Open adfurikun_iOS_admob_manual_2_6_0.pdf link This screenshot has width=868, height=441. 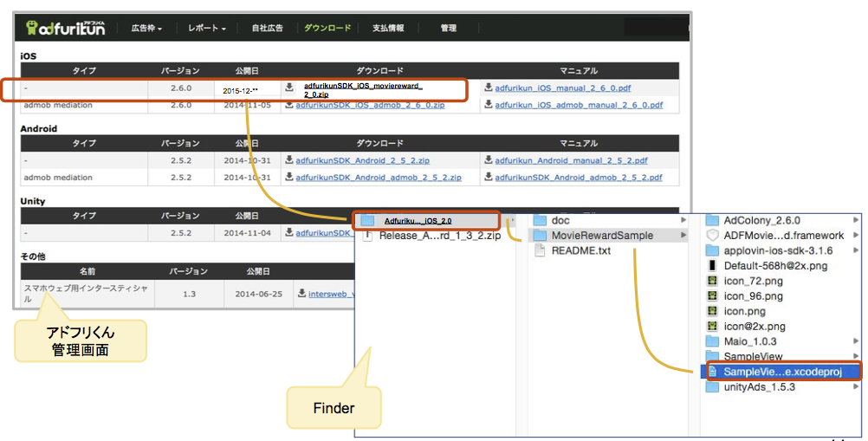(x=579, y=105)
